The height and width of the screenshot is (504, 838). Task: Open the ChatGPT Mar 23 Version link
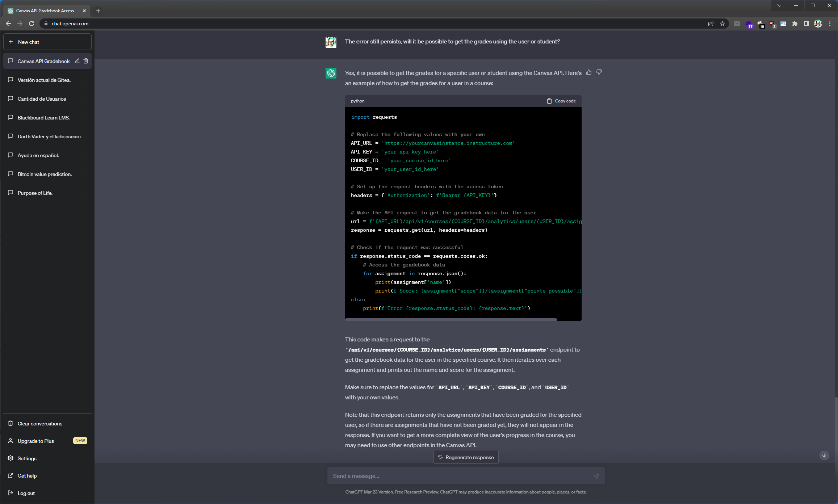(369, 492)
